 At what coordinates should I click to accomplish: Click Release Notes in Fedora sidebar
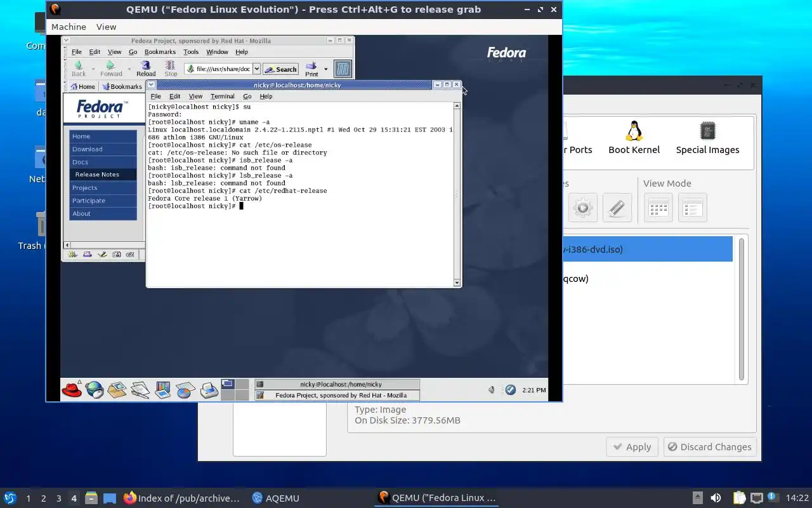coord(103,175)
